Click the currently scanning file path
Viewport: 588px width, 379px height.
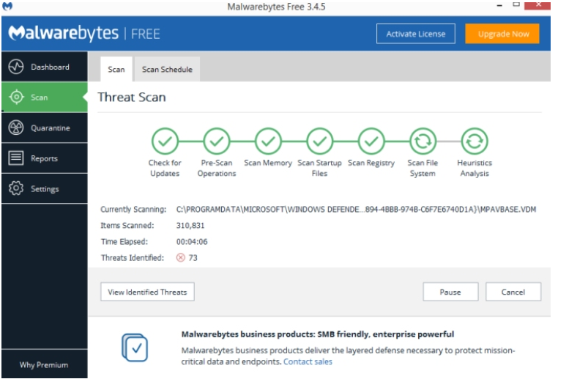(357, 210)
